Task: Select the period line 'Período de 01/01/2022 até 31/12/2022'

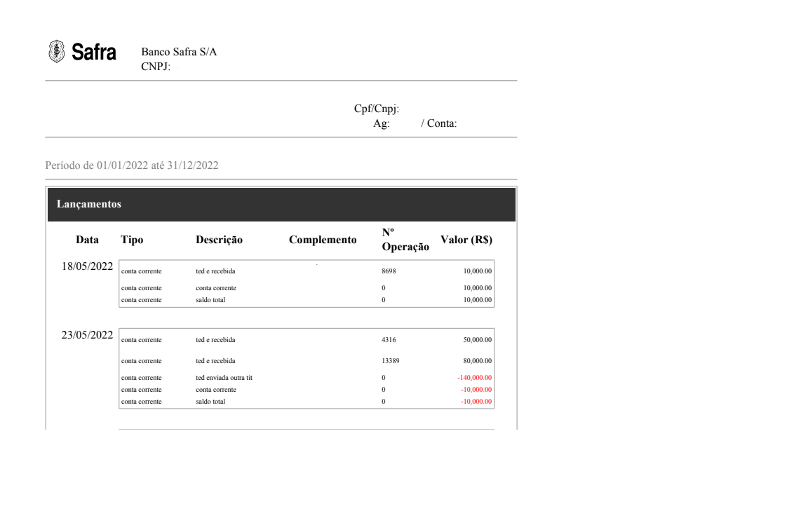Action: point(132,165)
